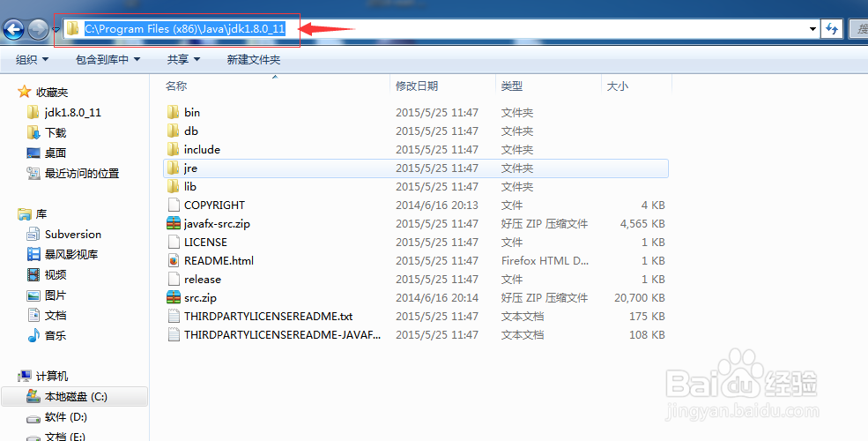Click the Forward navigation arrow button
The height and width of the screenshot is (441, 868).
[x=38, y=29]
